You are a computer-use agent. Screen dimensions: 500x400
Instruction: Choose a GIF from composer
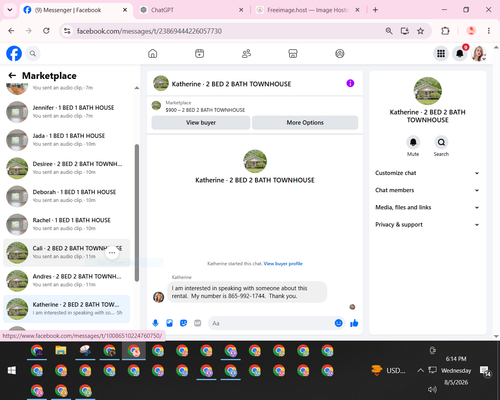(x=198, y=323)
